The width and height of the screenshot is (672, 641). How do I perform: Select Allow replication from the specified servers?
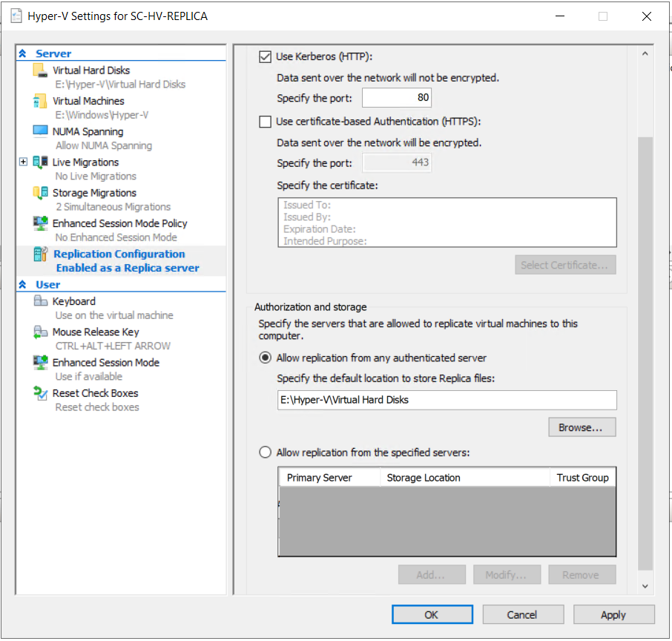pos(266,453)
